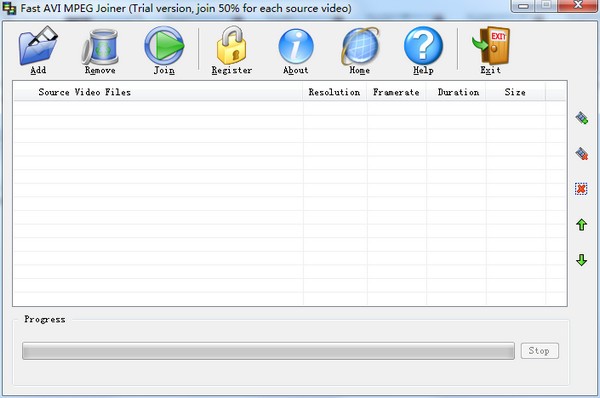The image size is (600, 398).
Task: Click the progress bar
Action: 268,351
